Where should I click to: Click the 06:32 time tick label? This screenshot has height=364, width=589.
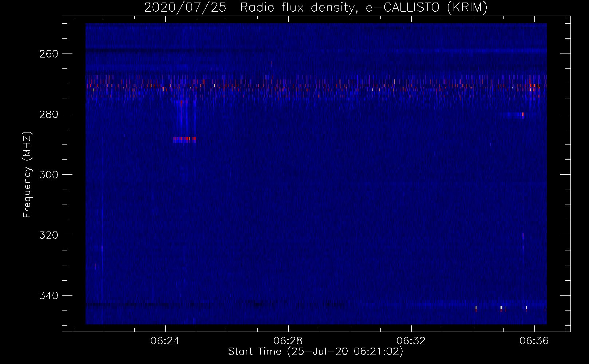tap(411, 341)
